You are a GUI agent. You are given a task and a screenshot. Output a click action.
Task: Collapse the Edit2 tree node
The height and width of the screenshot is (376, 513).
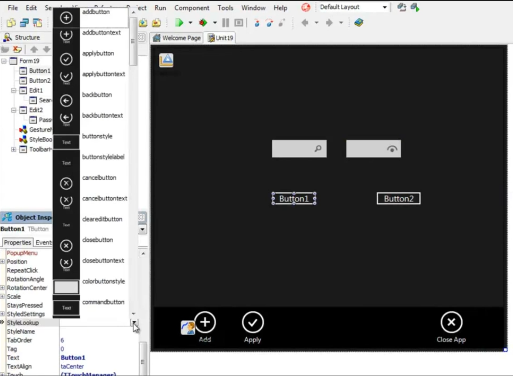click(x=14, y=110)
